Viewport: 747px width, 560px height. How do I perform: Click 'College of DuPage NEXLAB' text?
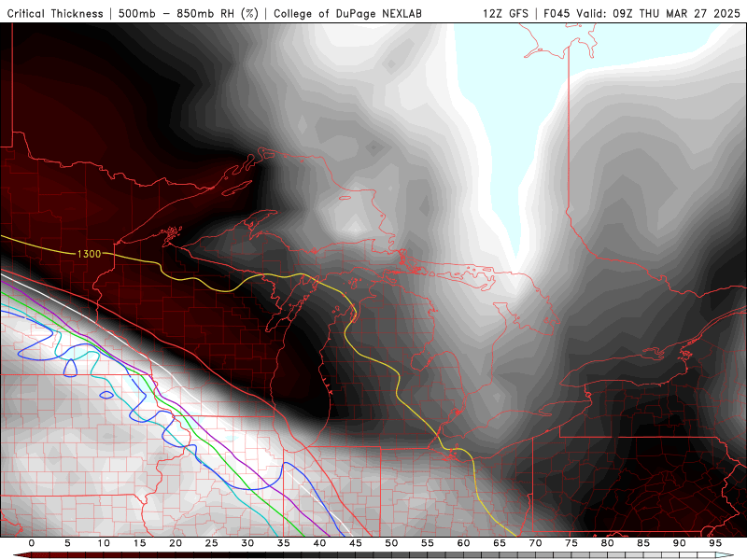pyautogui.click(x=347, y=13)
